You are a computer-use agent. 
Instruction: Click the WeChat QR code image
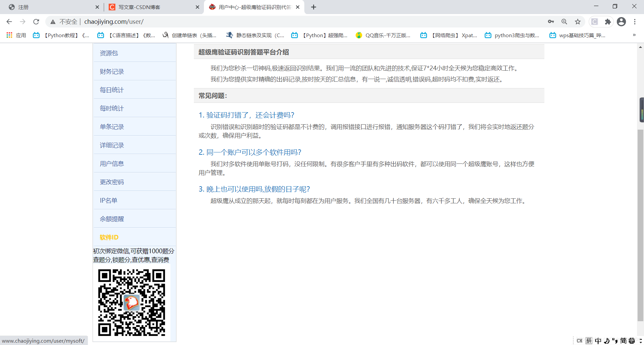click(131, 302)
